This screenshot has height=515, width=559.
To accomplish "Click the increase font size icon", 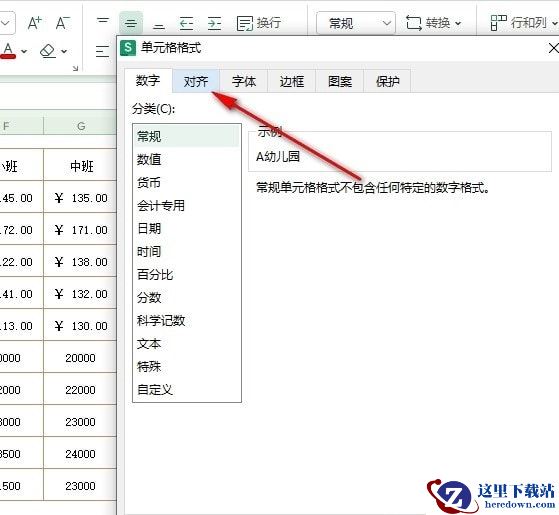I will coord(35,23).
